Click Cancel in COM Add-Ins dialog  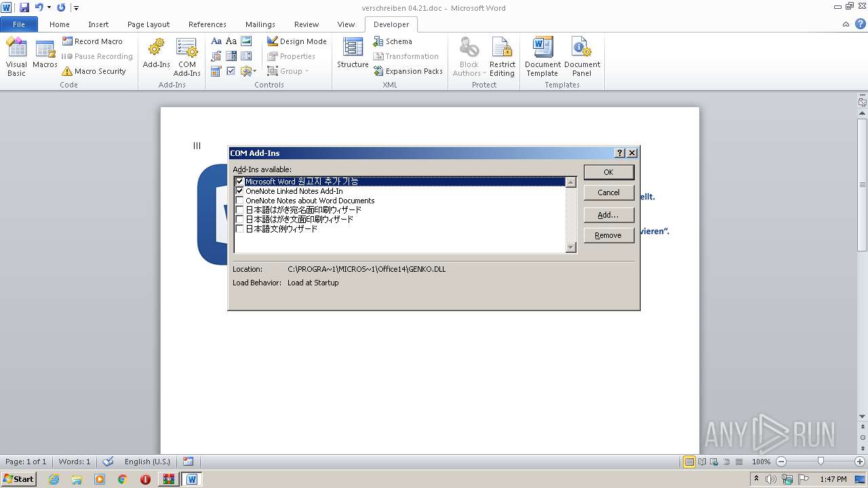point(608,192)
